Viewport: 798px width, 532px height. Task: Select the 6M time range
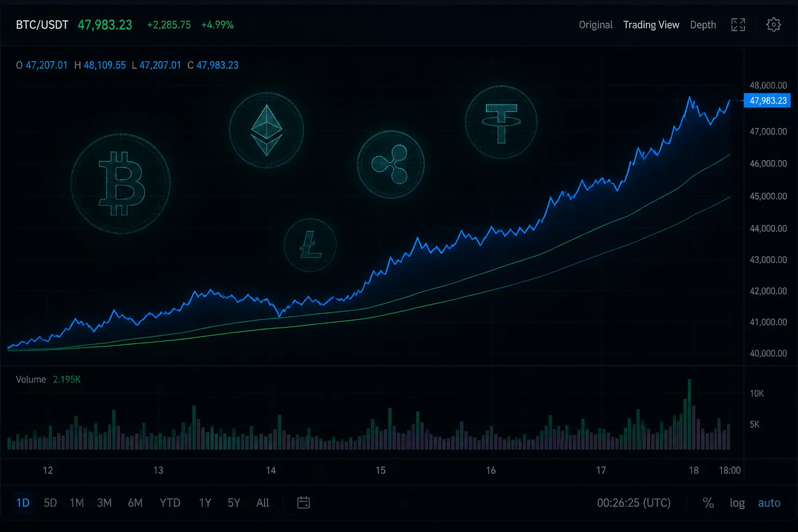[x=135, y=503]
